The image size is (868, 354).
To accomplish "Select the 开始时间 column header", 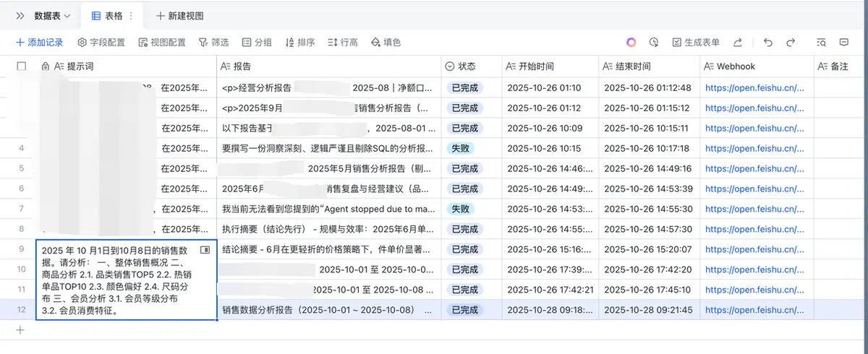I will click(x=550, y=66).
